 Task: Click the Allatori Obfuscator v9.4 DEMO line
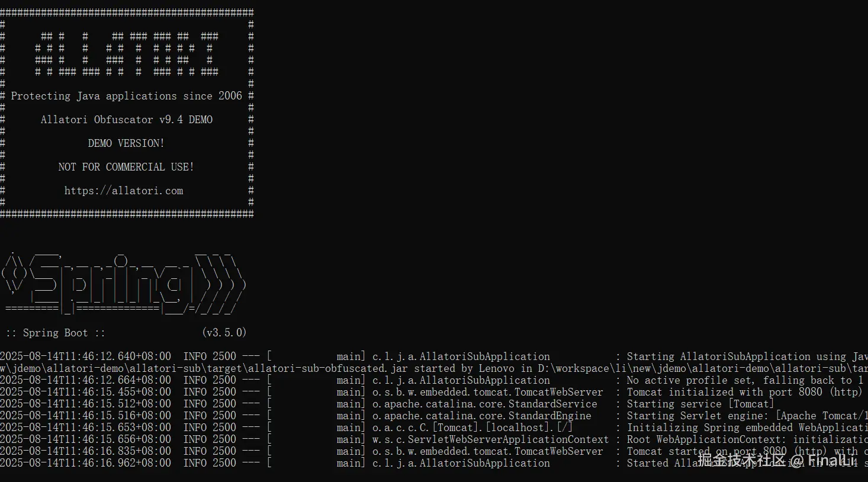coord(126,120)
